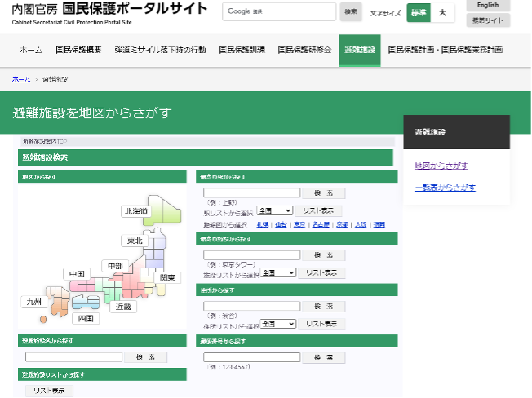The height and width of the screenshot is (398, 532).
Task: Click リスト表示 next to station list dropdown
Action: (x=318, y=210)
